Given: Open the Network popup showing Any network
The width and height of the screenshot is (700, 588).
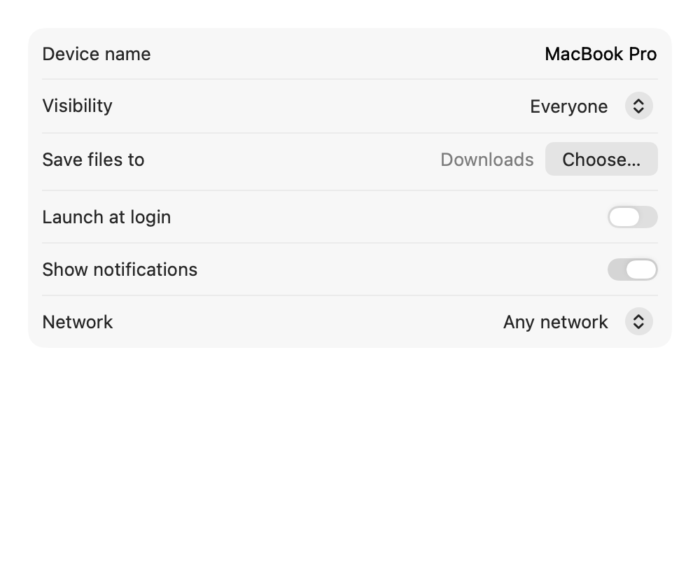Looking at the screenshot, I should point(578,322).
